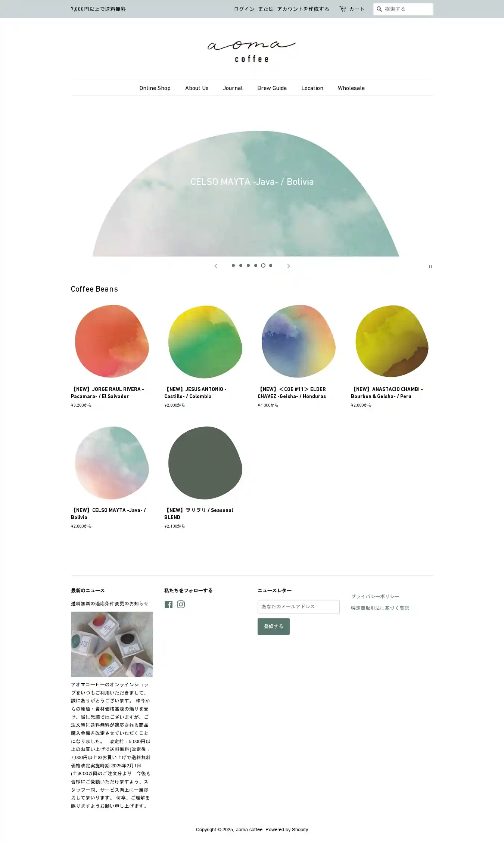Open the JORGE RAUL RIVERA red swatch product
Image resolution: width=504 pixels, height=845 pixels.
coord(112,341)
